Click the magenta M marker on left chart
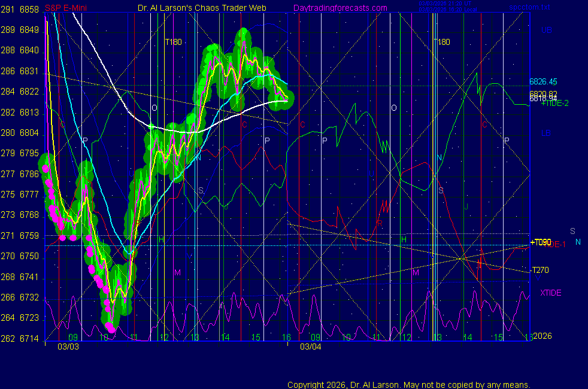588x389 pixels. click(177, 272)
